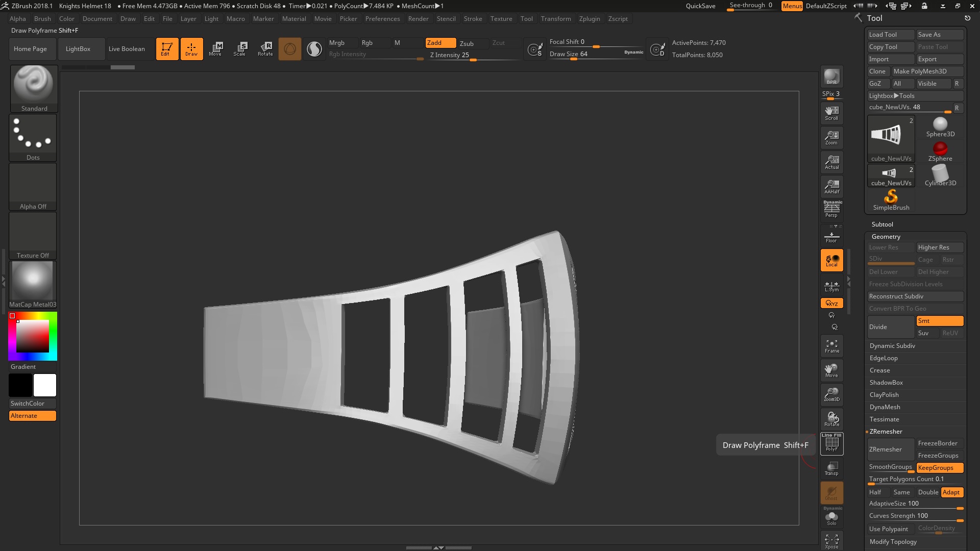
Task: Click the Load Tool button
Action: pos(891,35)
